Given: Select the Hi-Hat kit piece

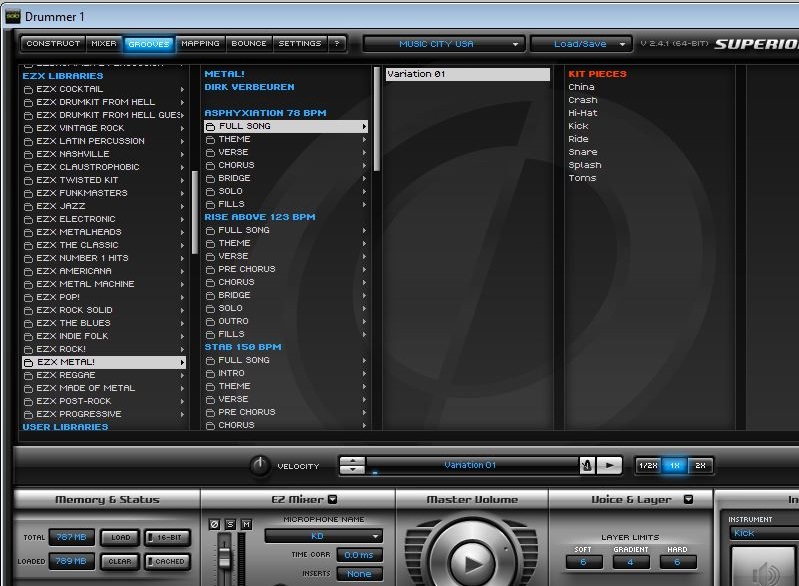Looking at the screenshot, I should pyautogui.click(x=583, y=113).
